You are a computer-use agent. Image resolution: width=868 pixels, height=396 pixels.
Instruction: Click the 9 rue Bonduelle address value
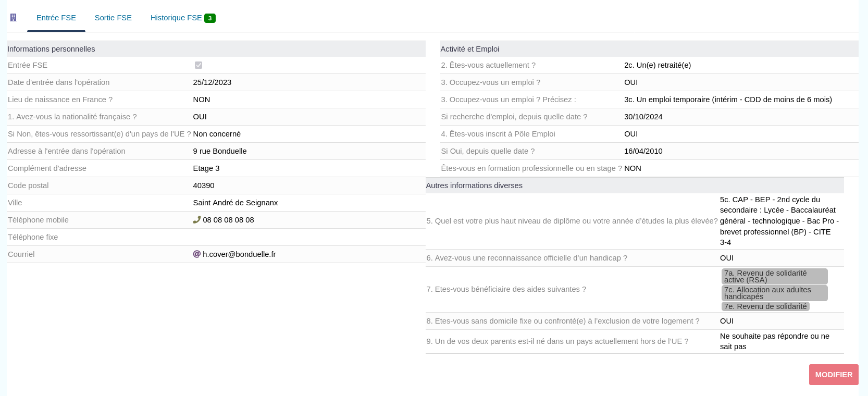click(x=220, y=151)
